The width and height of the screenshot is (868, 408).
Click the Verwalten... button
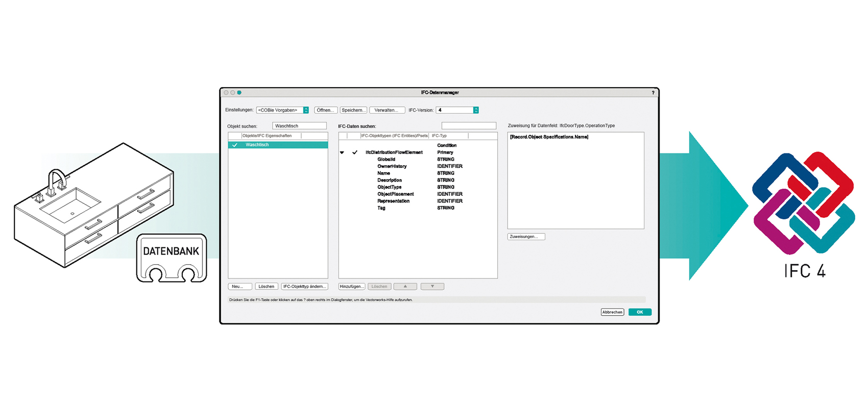tap(387, 110)
